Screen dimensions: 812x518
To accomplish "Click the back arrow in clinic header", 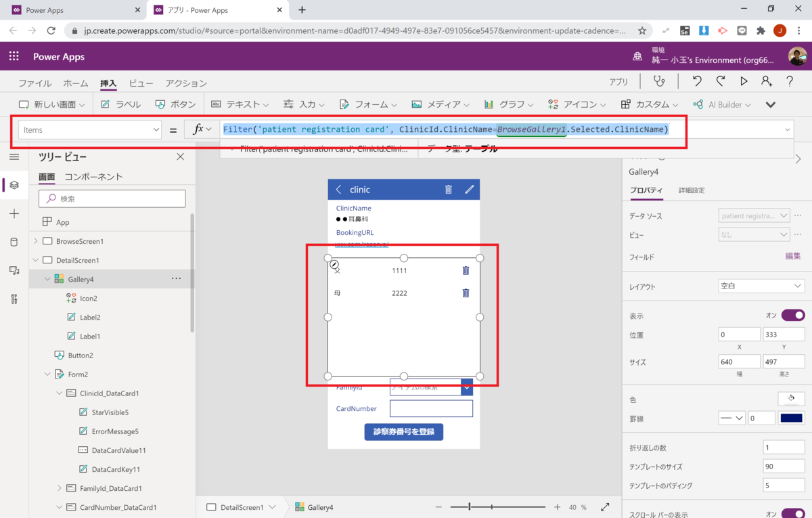I will click(338, 190).
